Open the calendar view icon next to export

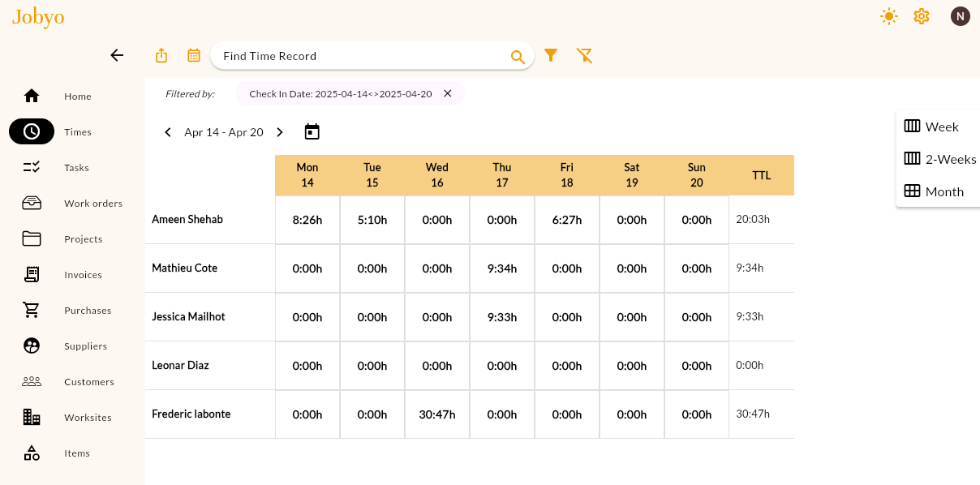(193, 55)
